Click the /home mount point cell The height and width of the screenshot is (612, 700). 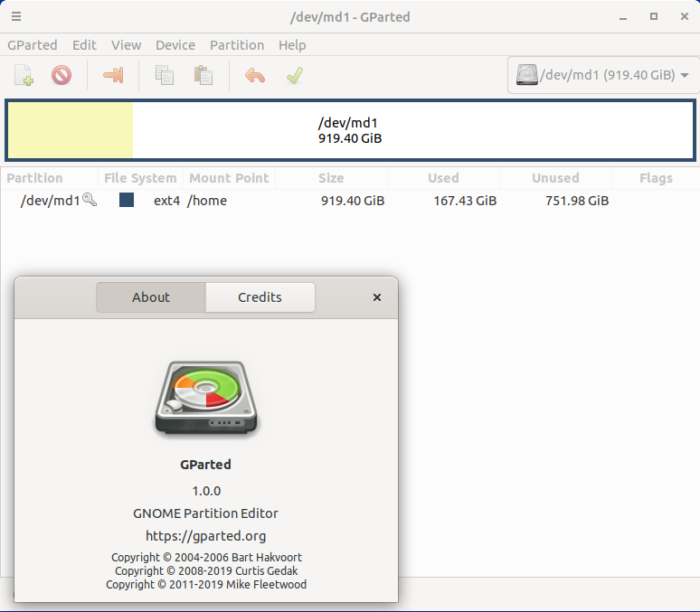(x=207, y=201)
